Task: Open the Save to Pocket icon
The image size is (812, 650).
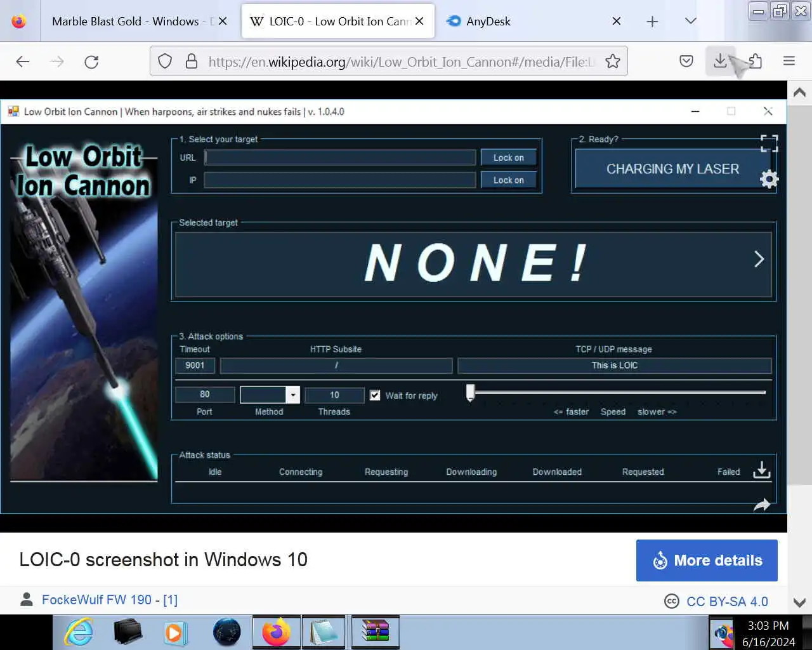Action: (x=686, y=62)
